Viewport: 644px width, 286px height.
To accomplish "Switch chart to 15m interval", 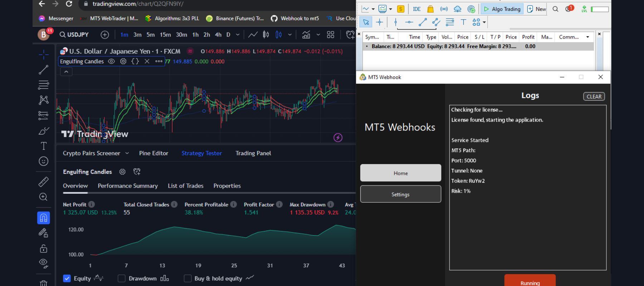I will [165, 35].
